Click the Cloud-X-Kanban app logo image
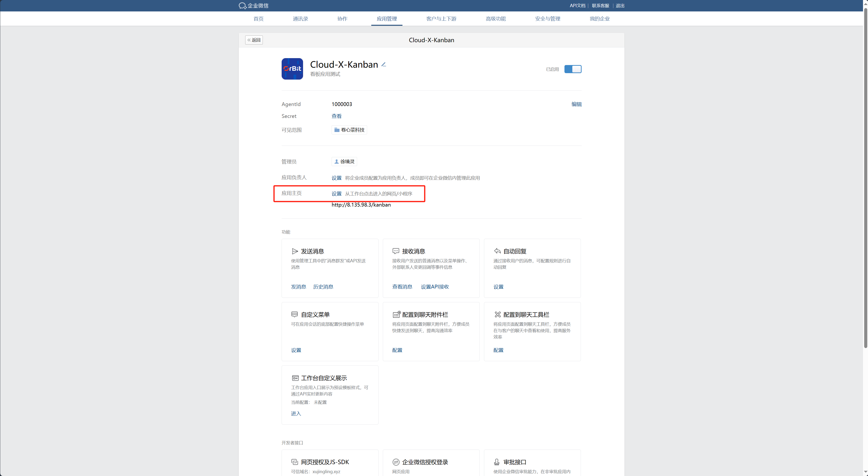868x476 pixels. pos(292,69)
